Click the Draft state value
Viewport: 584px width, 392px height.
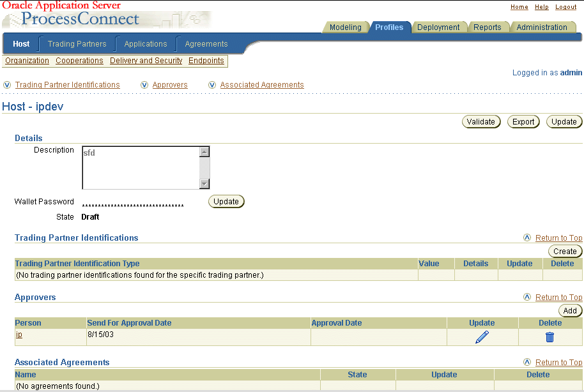coord(90,216)
